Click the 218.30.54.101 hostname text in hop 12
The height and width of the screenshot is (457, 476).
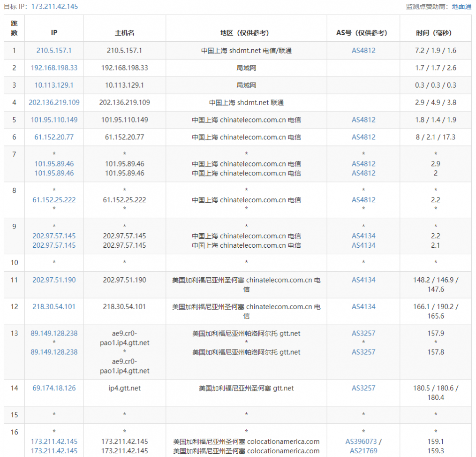tap(124, 307)
